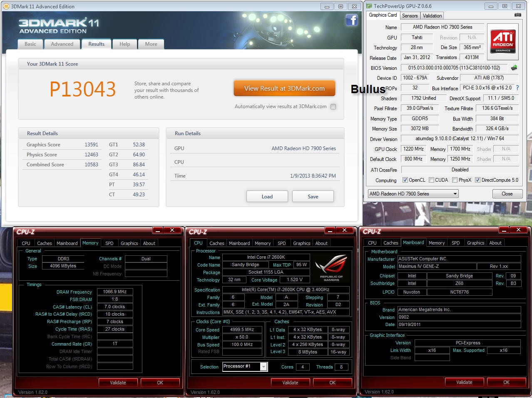Viewport: 532px width, 398px height.
Task: Click the Graphics Score 13591 value
Action: 91,145
